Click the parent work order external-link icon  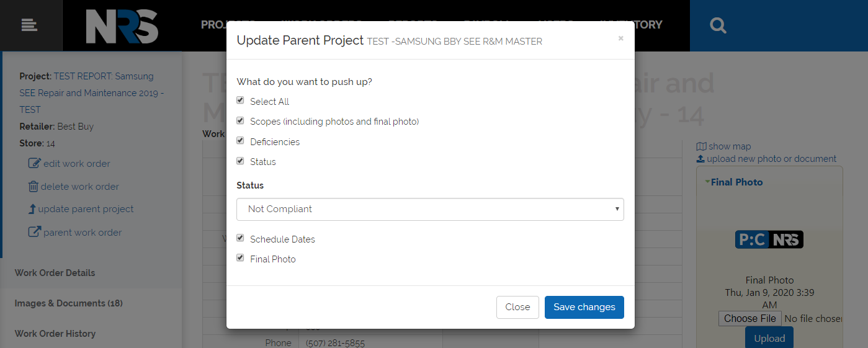35,232
